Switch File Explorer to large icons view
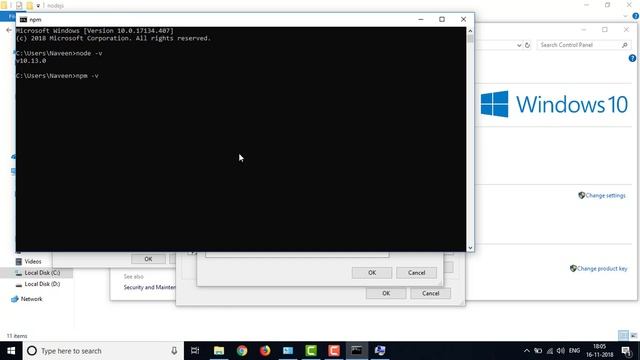 [x=633, y=336]
